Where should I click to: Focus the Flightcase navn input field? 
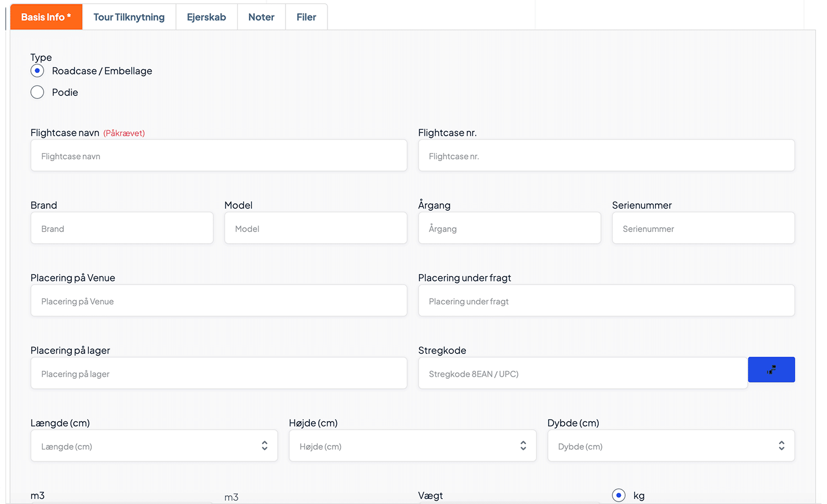click(x=218, y=156)
